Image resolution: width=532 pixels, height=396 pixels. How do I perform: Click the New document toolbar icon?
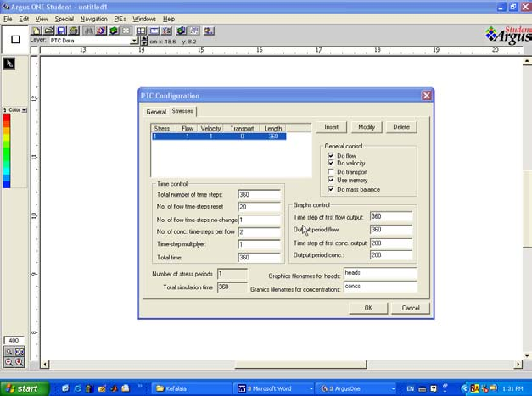[x=36, y=31]
